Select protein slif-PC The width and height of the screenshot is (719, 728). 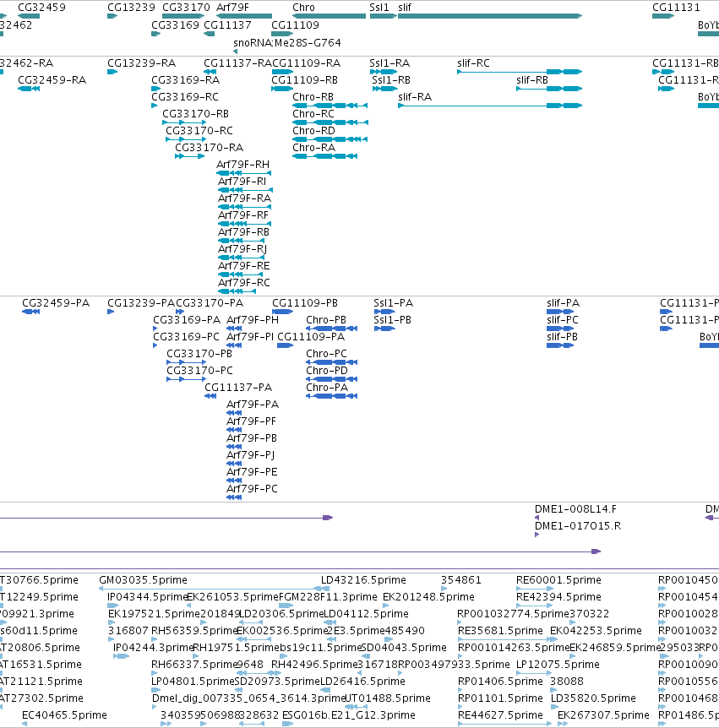coord(563,320)
